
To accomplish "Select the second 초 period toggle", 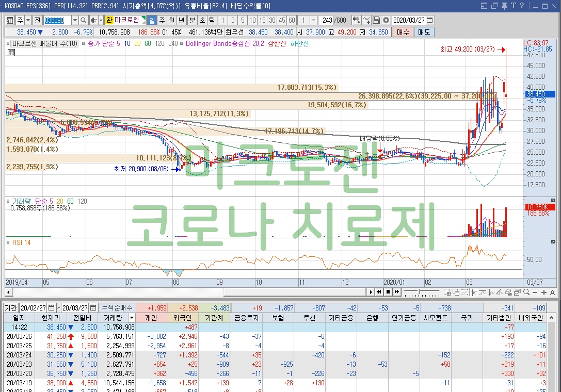I will 202,21.
